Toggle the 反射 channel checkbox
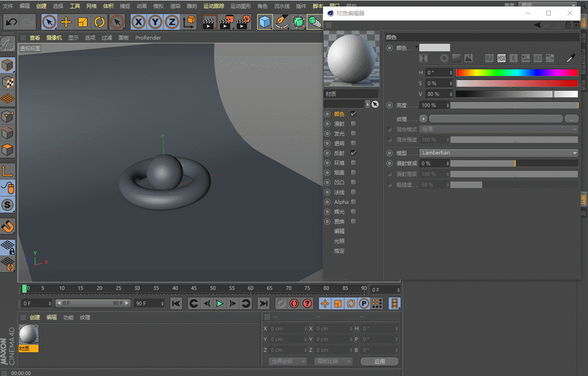 click(x=353, y=153)
